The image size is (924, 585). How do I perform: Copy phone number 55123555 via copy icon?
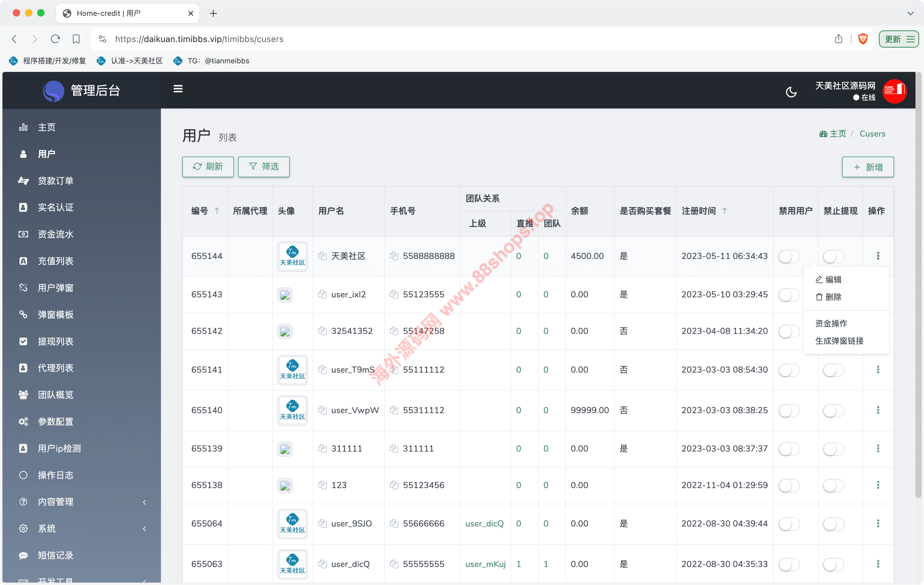click(394, 294)
